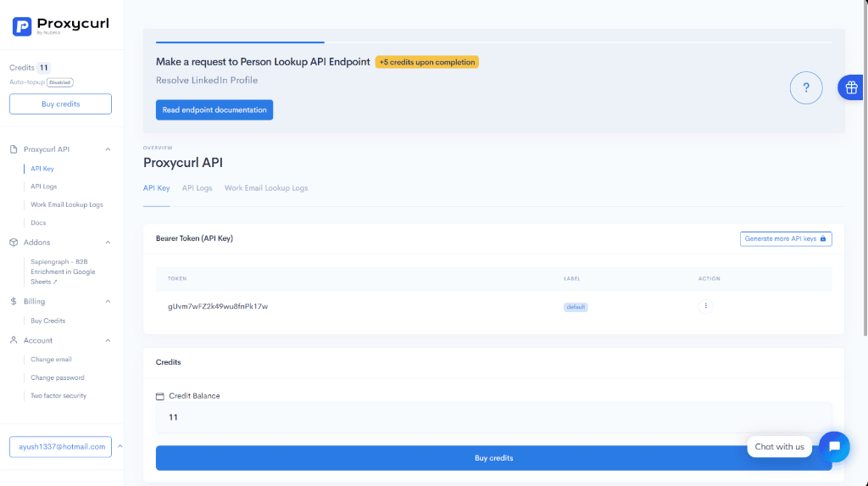Select the bearer token text value
The image size is (868, 486).
coord(218,306)
